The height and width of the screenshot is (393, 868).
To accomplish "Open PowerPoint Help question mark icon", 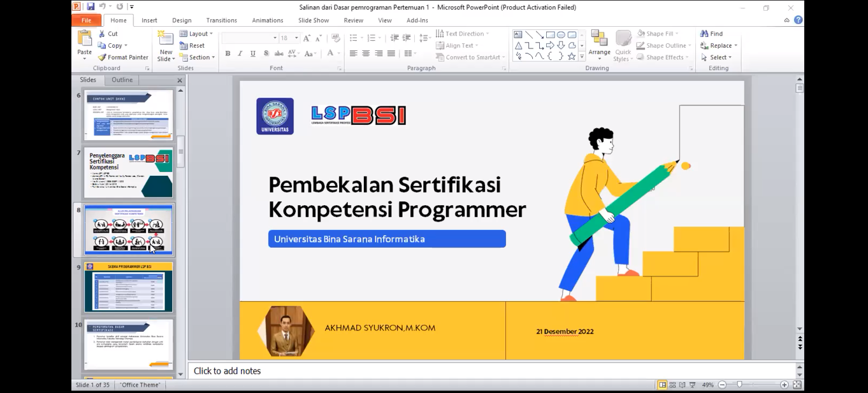I will tap(799, 20).
